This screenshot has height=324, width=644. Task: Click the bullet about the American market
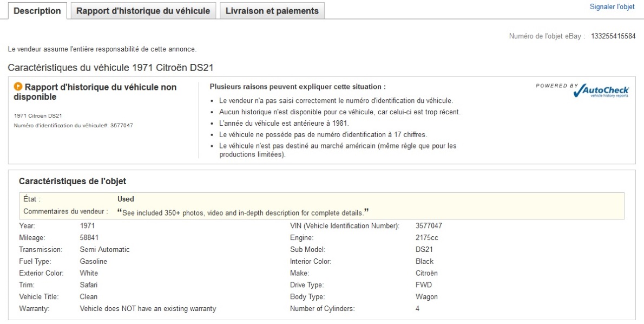(338, 150)
